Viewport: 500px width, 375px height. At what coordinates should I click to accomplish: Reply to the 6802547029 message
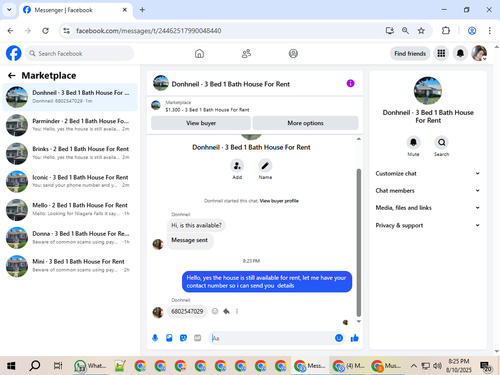[226, 311]
